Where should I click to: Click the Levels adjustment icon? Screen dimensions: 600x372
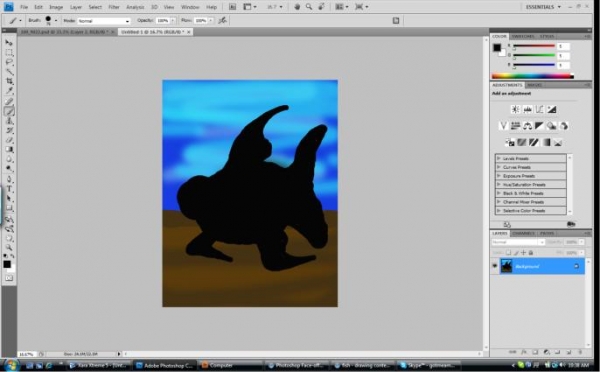527,109
